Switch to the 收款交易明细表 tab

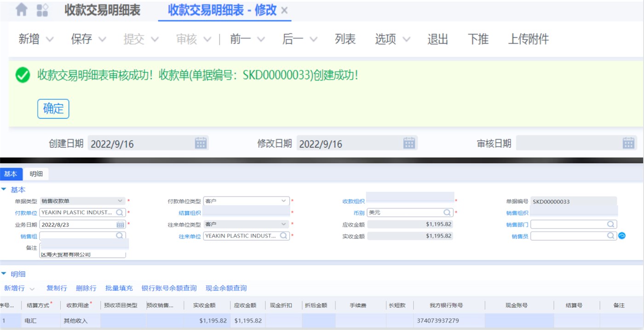102,10
